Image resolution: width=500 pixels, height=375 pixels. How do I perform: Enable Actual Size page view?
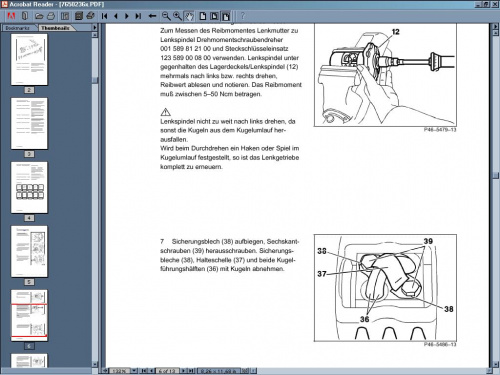[203, 16]
